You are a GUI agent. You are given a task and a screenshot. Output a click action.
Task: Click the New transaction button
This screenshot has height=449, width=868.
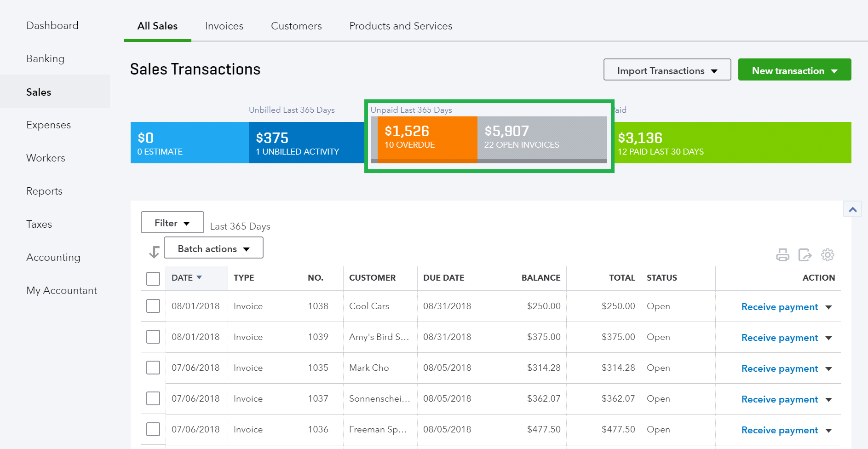click(794, 71)
